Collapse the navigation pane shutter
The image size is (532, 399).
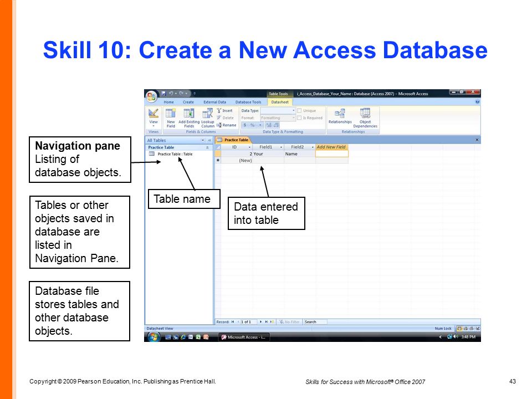click(x=209, y=140)
